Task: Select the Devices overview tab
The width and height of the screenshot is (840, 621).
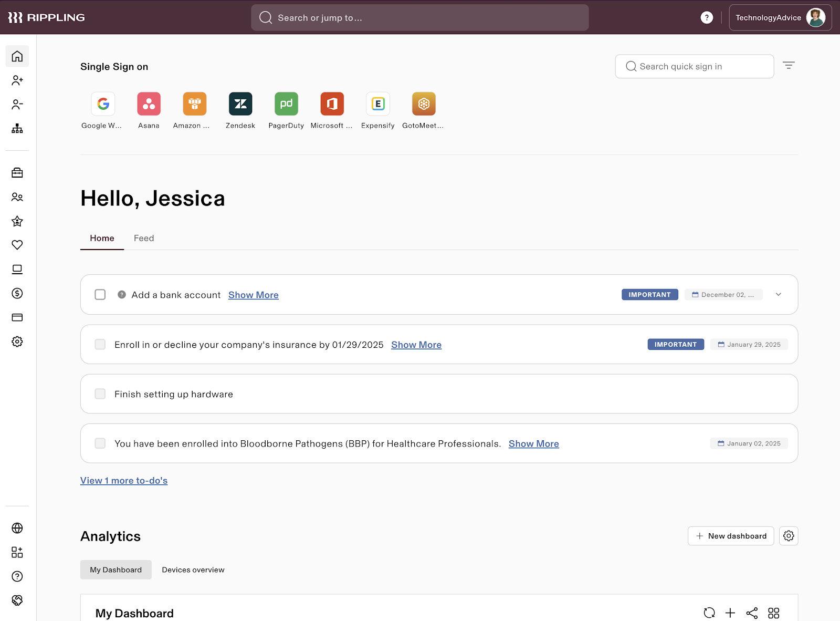Action: (x=193, y=570)
